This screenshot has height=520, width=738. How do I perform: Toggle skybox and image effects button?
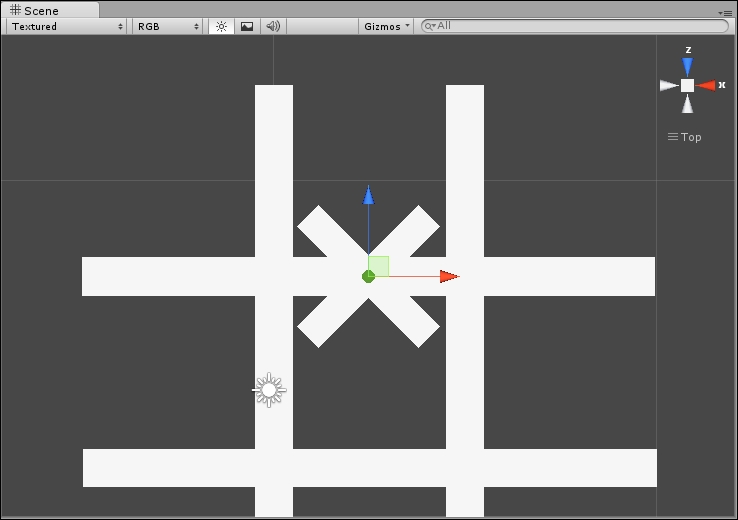pos(247,26)
